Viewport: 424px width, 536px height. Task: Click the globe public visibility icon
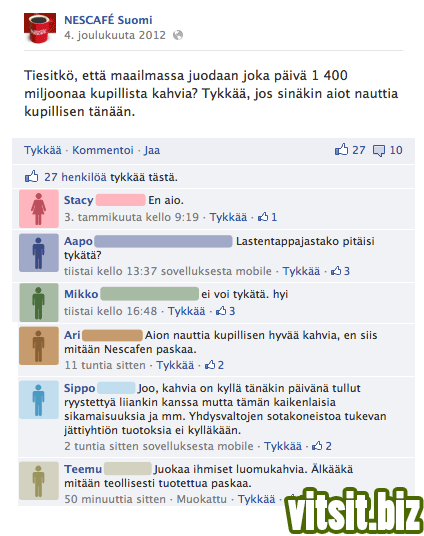coord(178,35)
